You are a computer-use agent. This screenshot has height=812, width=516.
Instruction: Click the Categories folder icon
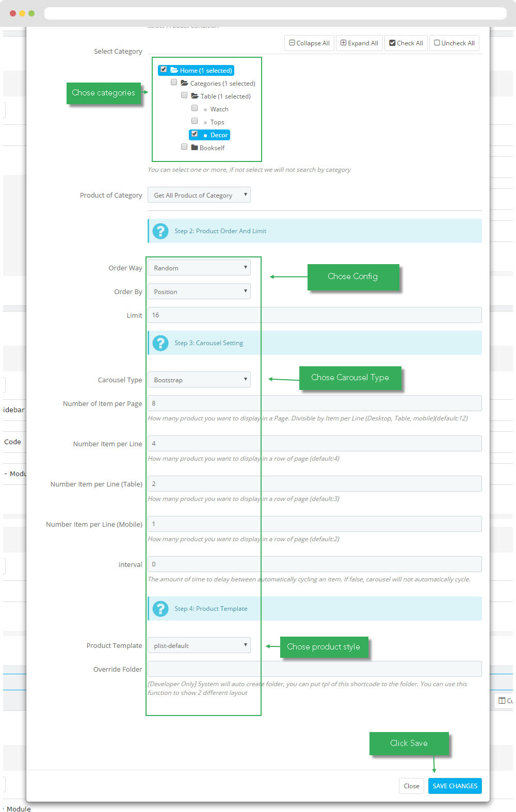click(x=184, y=83)
